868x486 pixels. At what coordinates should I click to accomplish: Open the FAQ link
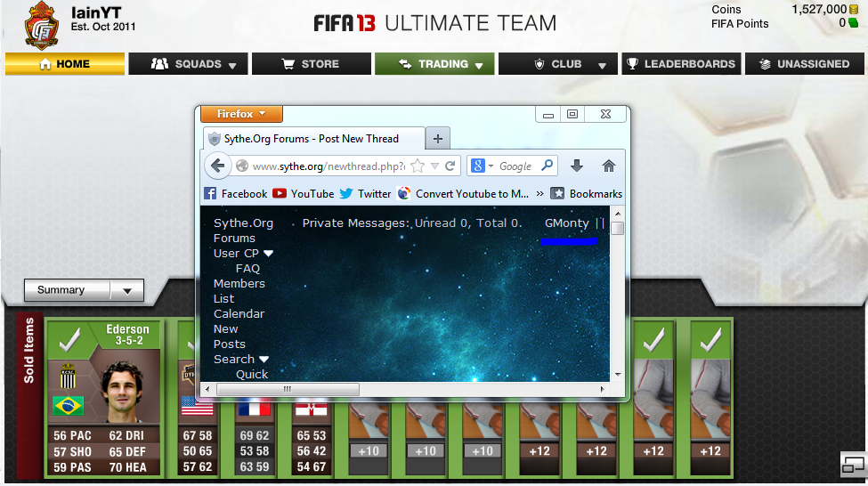247,269
